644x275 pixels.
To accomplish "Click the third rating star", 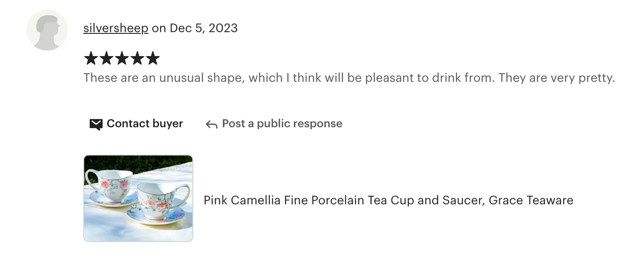I will 122,58.
